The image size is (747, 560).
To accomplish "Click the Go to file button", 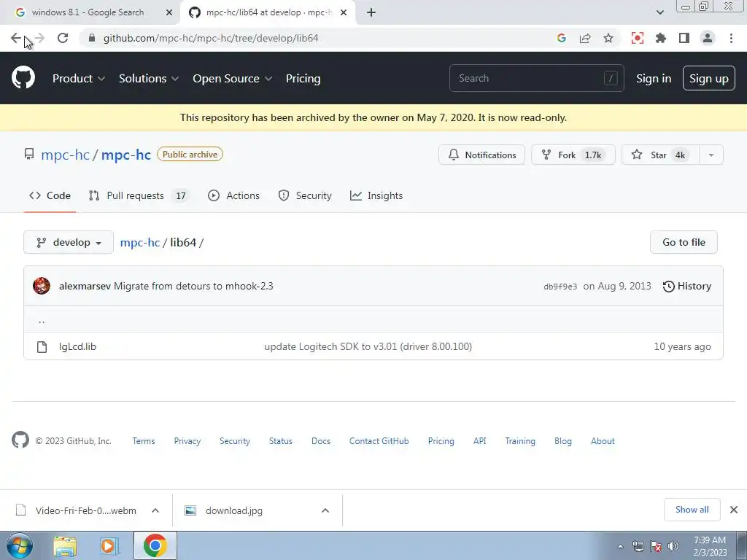I will pyautogui.click(x=684, y=242).
